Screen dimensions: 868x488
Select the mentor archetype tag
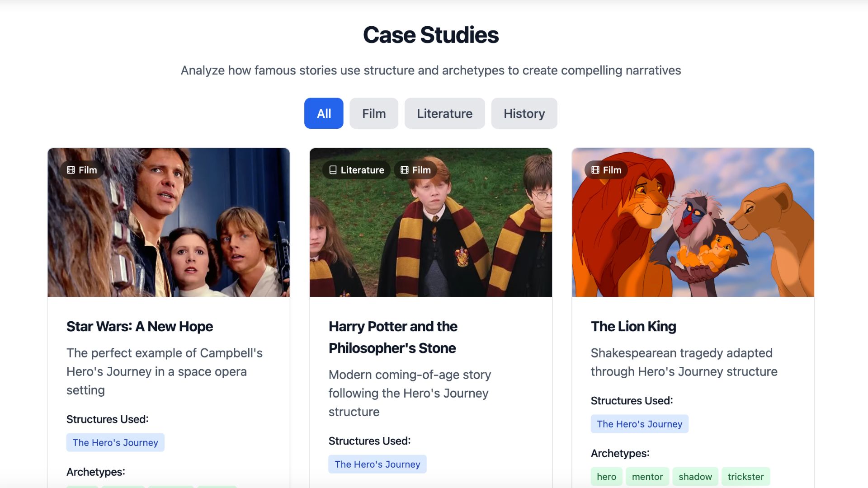(647, 477)
